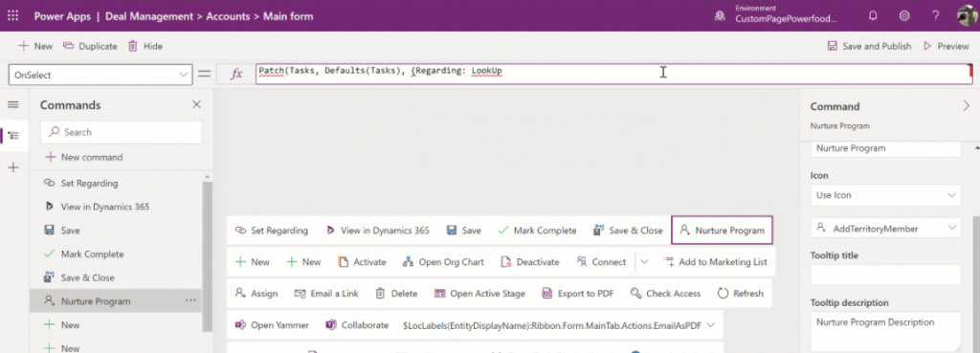Click Refresh in the ribbon
The width and height of the screenshot is (980, 353).
point(741,294)
